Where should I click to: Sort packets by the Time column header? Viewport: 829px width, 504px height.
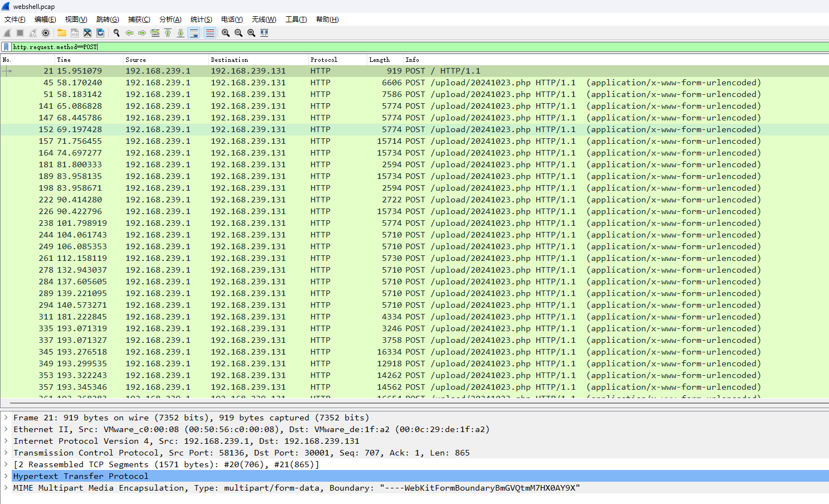(89, 60)
